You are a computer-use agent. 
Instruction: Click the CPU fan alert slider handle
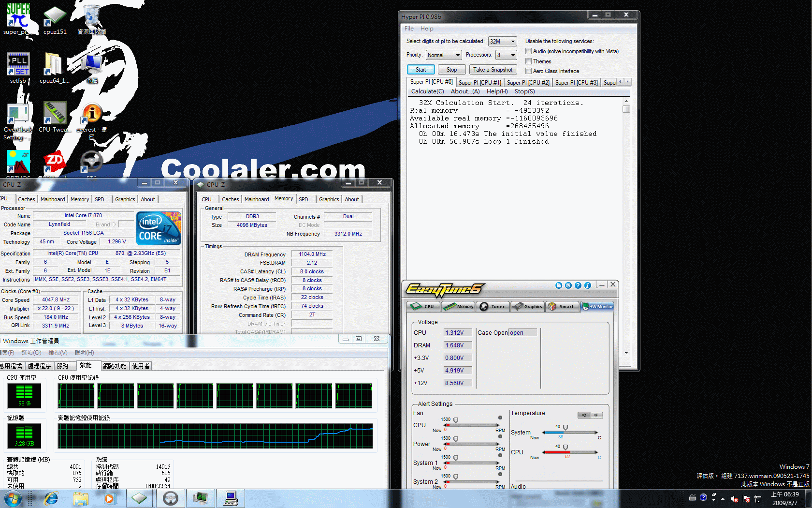(x=456, y=420)
